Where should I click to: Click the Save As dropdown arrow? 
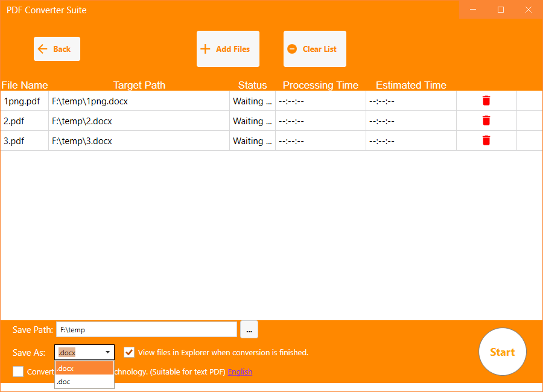(x=109, y=352)
